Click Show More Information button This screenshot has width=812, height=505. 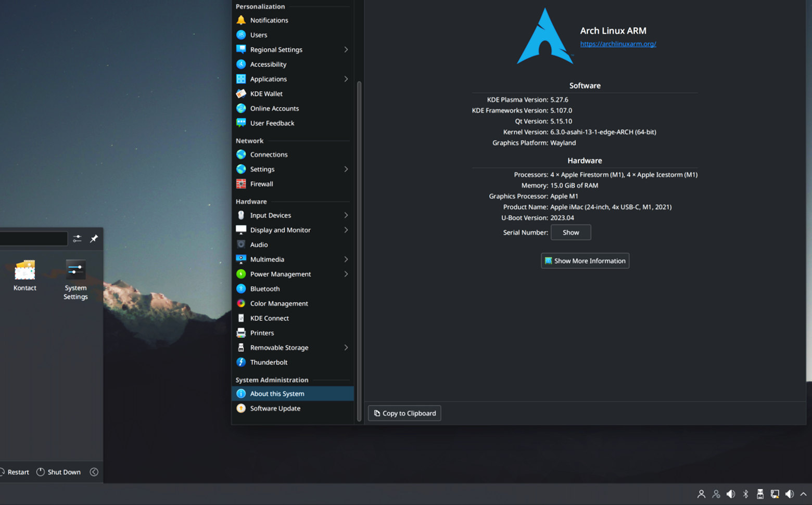tap(585, 261)
